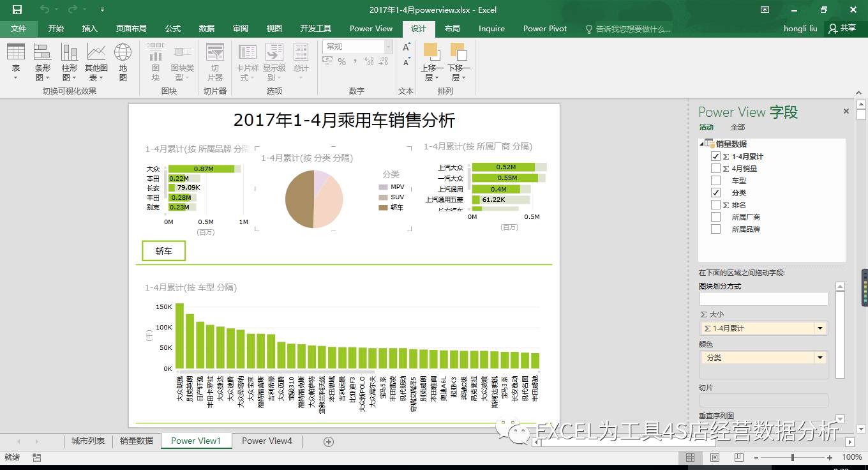Switch to the 插入 ribbon tab
This screenshot has width=868, height=470.
pyautogui.click(x=90, y=29)
